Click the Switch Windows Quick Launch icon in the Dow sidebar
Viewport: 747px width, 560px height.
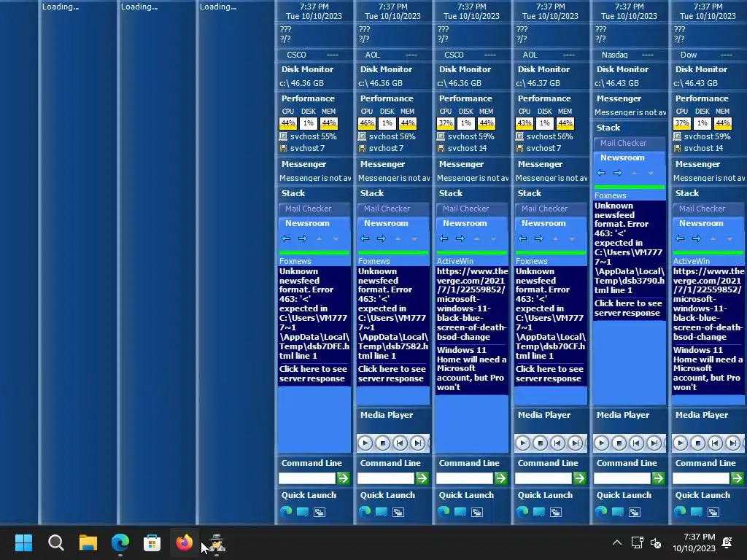[713, 513]
